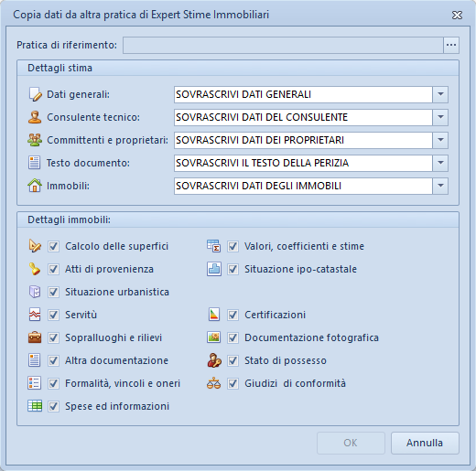Click the Giudizi di conformità scales icon
Image resolution: width=476 pixels, height=471 pixels.
tap(213, 383)
